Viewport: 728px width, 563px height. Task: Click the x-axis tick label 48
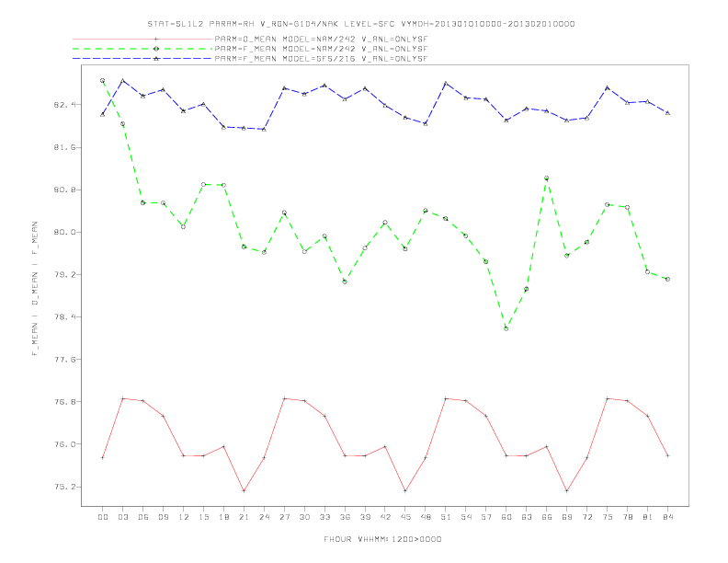pyautogui.click(x=426, y=517)
